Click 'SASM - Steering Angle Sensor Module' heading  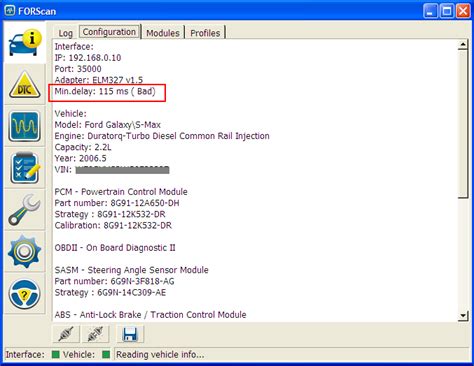[x=132, y=270]
